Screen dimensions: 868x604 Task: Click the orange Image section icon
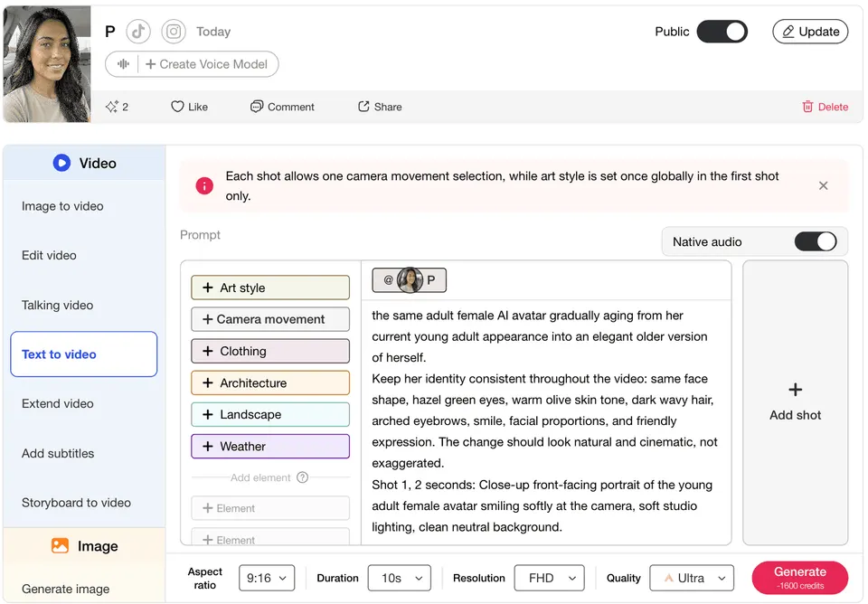(60, 546)
